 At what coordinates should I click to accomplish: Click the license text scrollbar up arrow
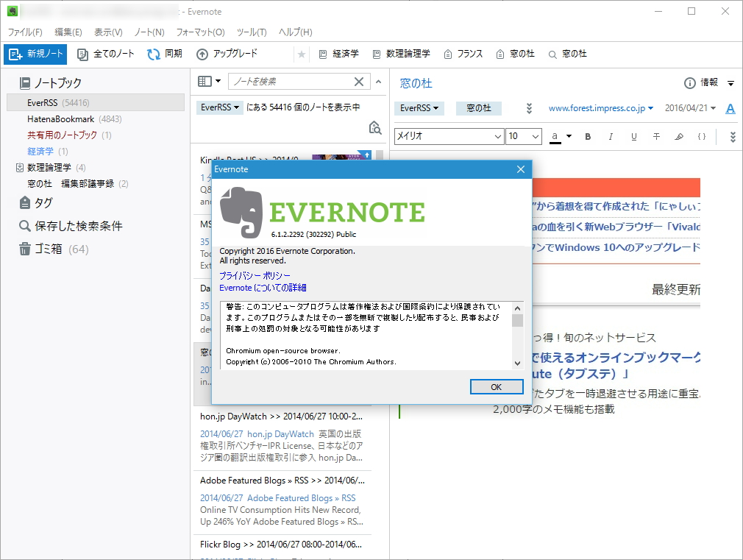tap(517, 308)
